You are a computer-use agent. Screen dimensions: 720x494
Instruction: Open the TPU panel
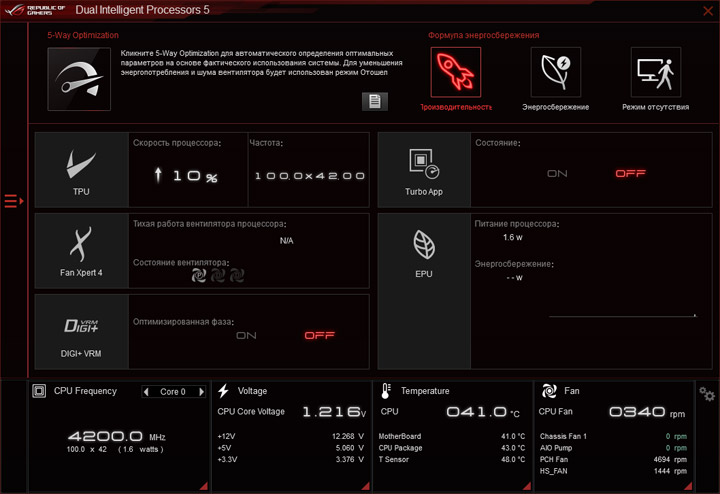coord(82,170)
